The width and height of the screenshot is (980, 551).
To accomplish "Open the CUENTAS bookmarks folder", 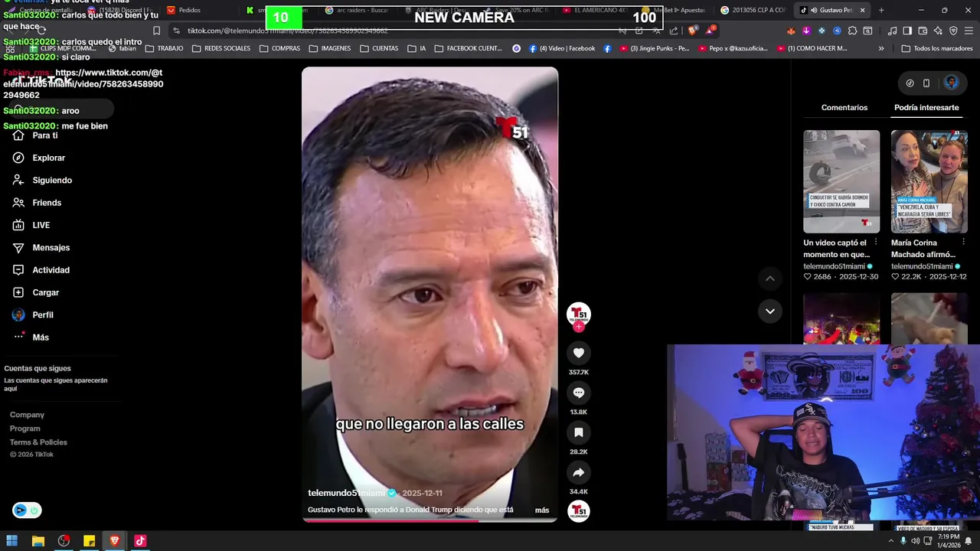I will coord(379,48).
